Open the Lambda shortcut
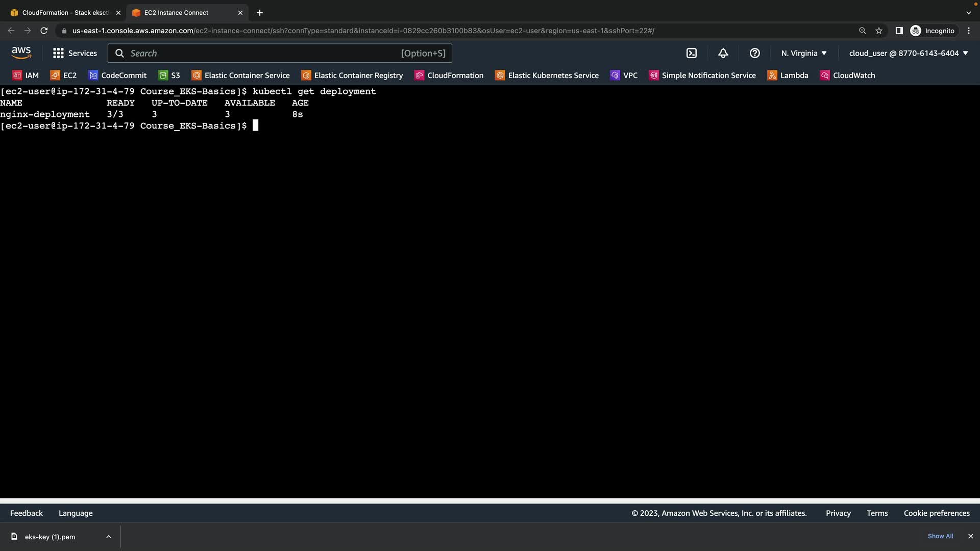This screenshot has width=980, height=551. pos(788,76)
